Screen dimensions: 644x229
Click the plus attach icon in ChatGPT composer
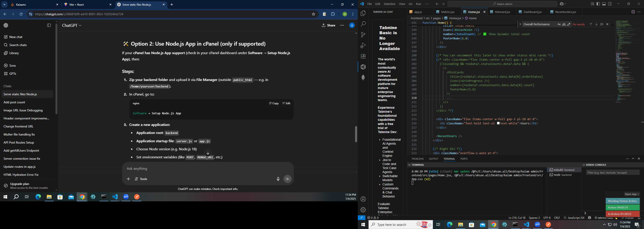click(128, 179)
